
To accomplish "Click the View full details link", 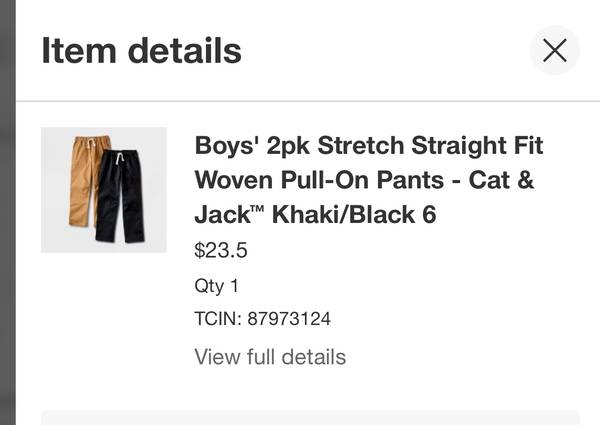I will pyautogui.click(x=270, y=357).
